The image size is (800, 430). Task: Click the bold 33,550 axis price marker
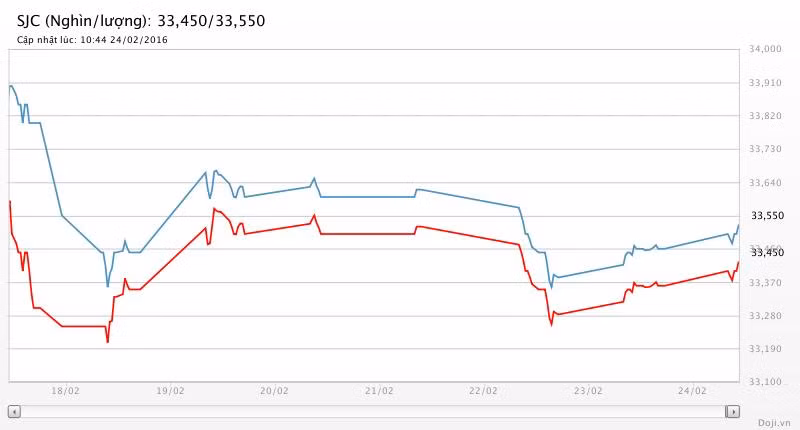click(x=765, y=215)
